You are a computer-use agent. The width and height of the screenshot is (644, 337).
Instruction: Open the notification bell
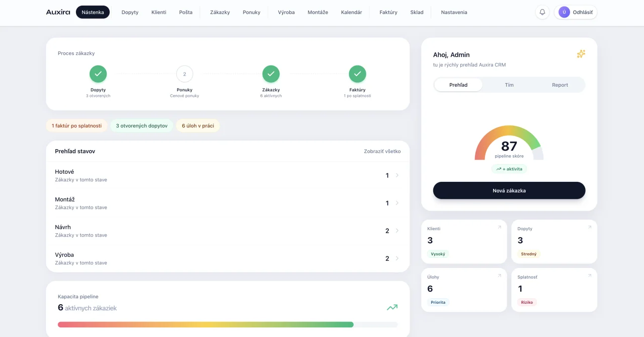tap(542, 12)
